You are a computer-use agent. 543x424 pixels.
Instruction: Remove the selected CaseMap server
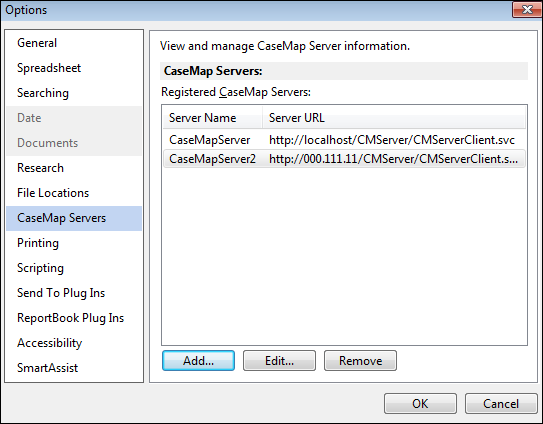click(360, 361)
